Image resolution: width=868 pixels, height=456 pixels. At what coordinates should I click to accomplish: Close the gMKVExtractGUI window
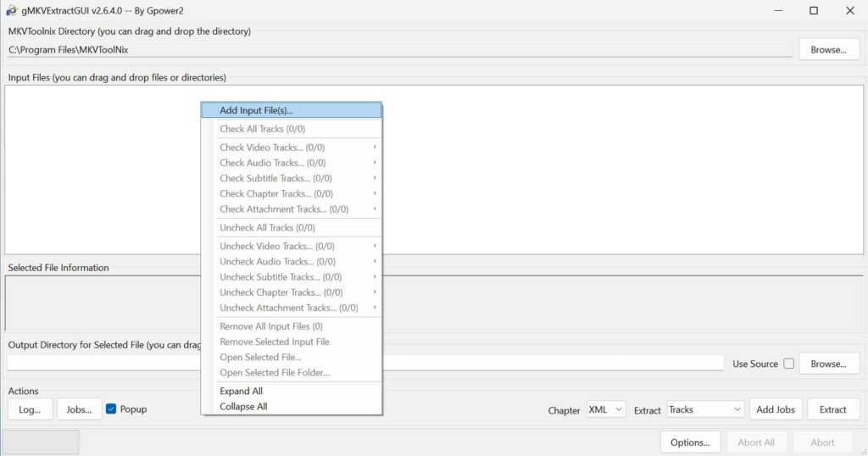click(850, 10)
